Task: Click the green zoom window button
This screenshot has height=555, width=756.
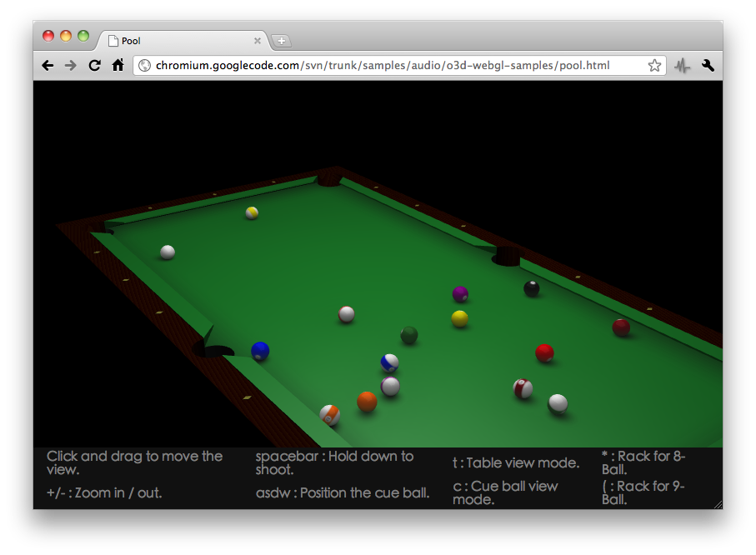Action: (83, 36)
